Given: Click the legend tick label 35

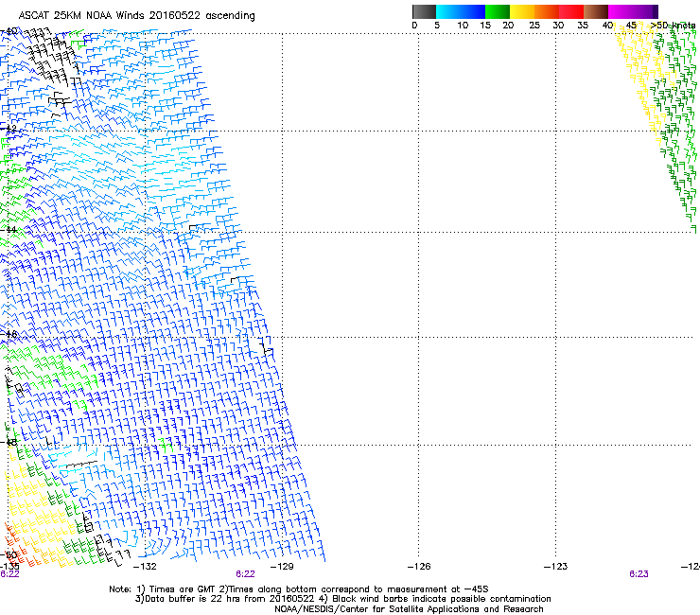Looking at the screenshot, I should 583,26.
